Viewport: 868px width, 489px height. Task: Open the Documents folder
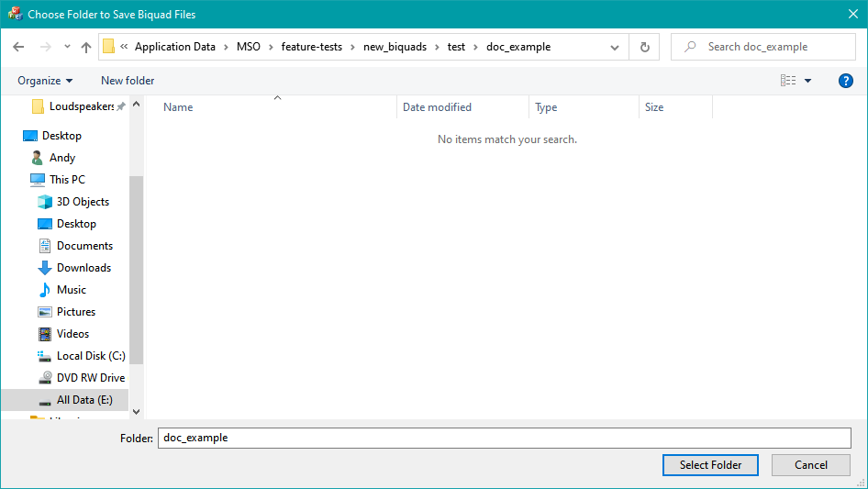pos(76,246)
